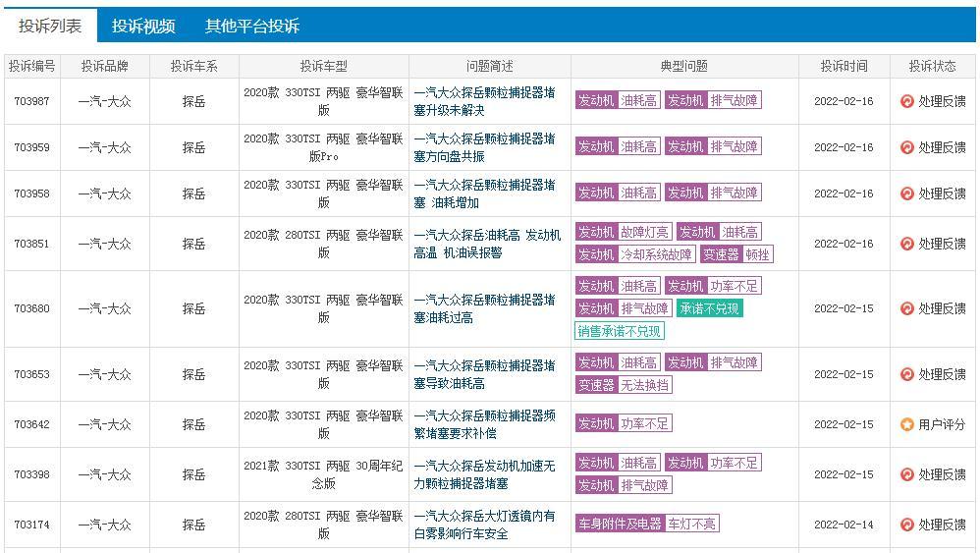Screen dimensions: 980x553
Task: Click the 投诉状态 column header
Action: 933,66
